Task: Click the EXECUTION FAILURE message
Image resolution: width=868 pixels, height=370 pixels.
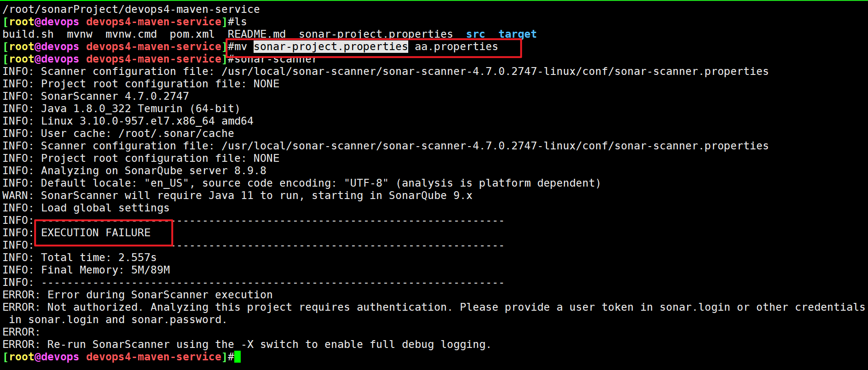Action: click(x=96, y=233)
